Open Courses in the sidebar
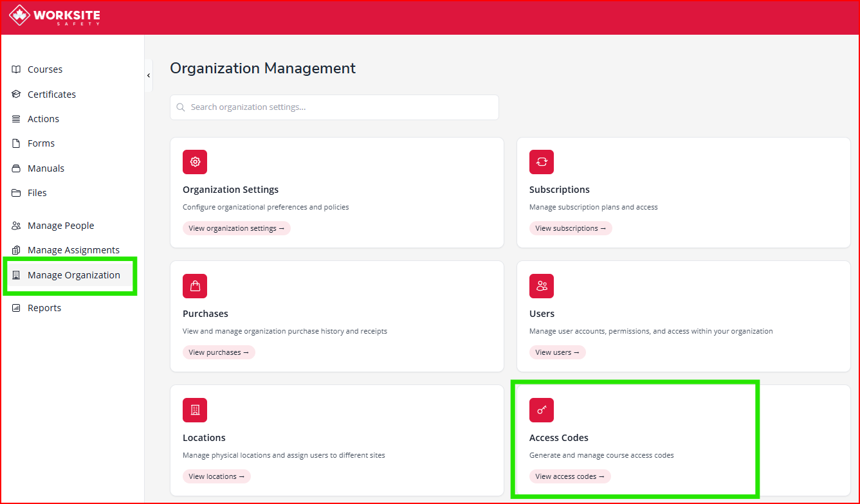Screen dimensions: 860x504 (x=45, y=69)
